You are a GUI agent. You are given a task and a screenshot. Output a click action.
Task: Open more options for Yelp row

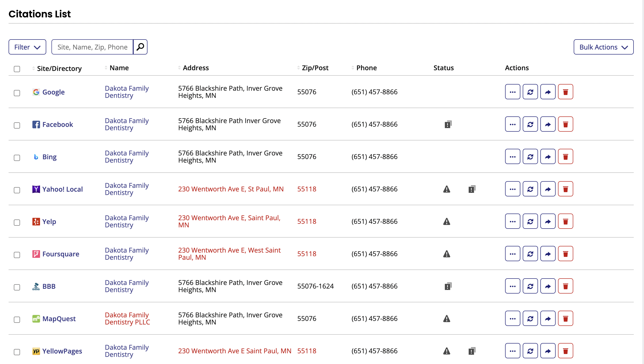(512, 221)
